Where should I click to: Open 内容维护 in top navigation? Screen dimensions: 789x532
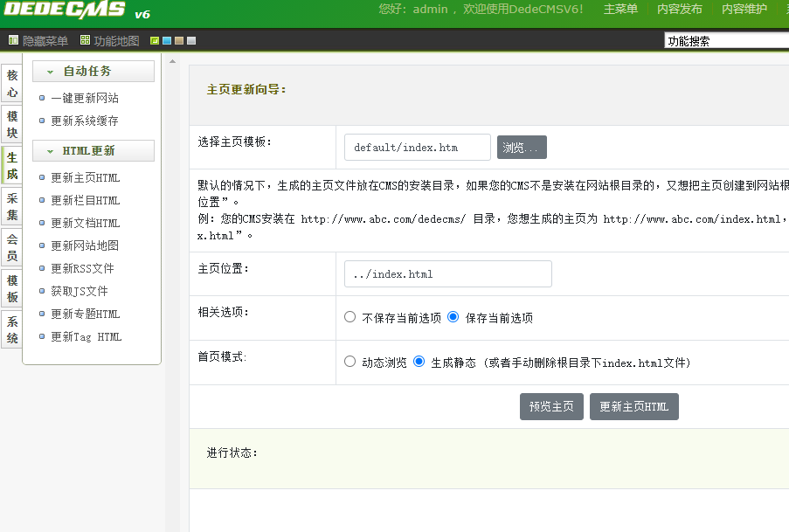pyautogui.click(x=744, y=9)
